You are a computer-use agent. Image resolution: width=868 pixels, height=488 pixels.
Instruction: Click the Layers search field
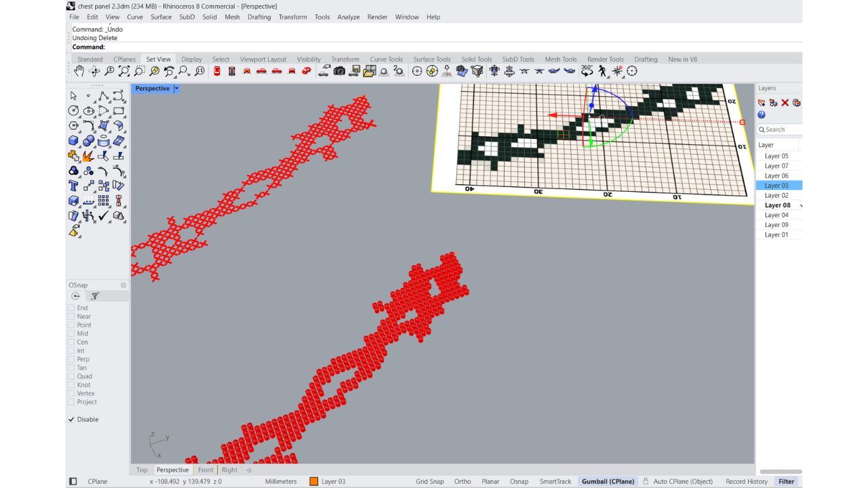[781, 129]
